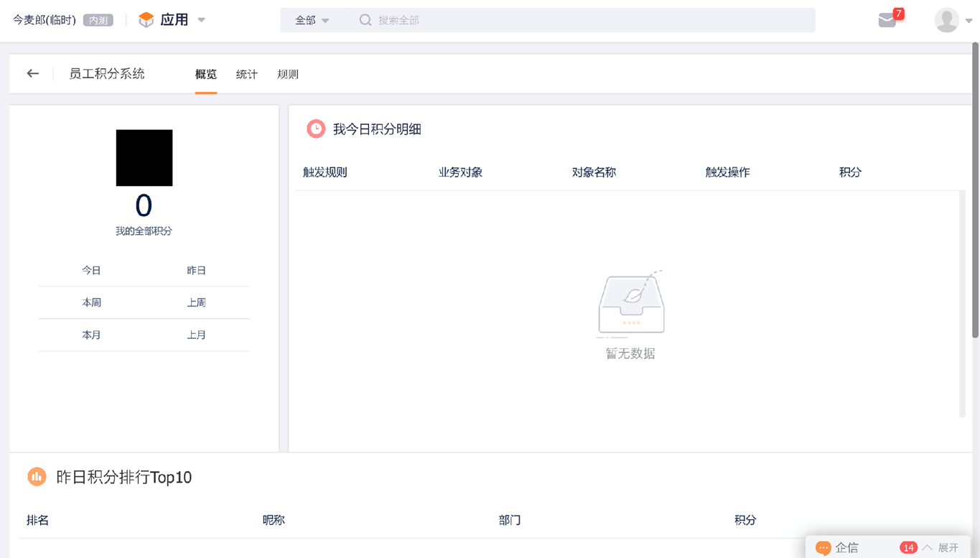Switch to the 规则 tab

pos(288,74)
